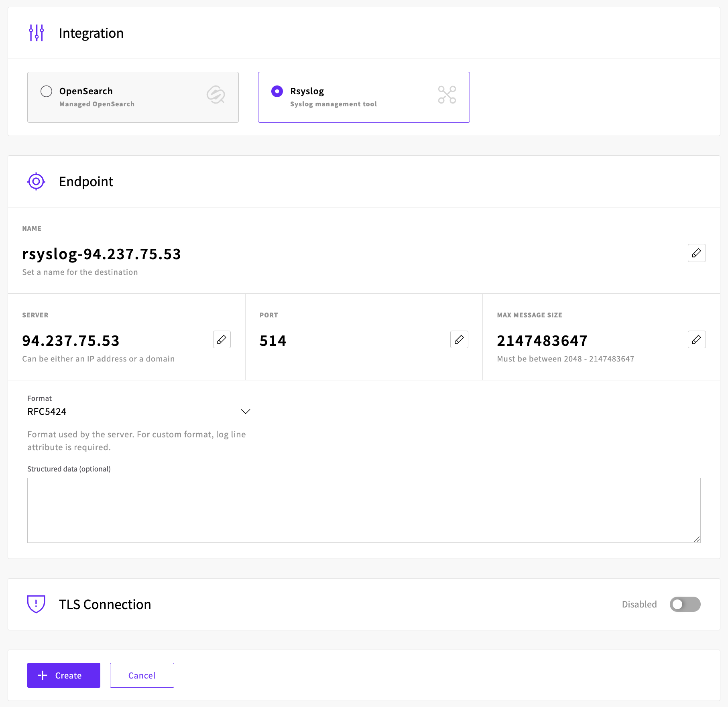Image resolution: width=728 pixels, height=707 pixels.
Task: Expand the Format dropdown chevron
Action: click(x=246, y=412)
